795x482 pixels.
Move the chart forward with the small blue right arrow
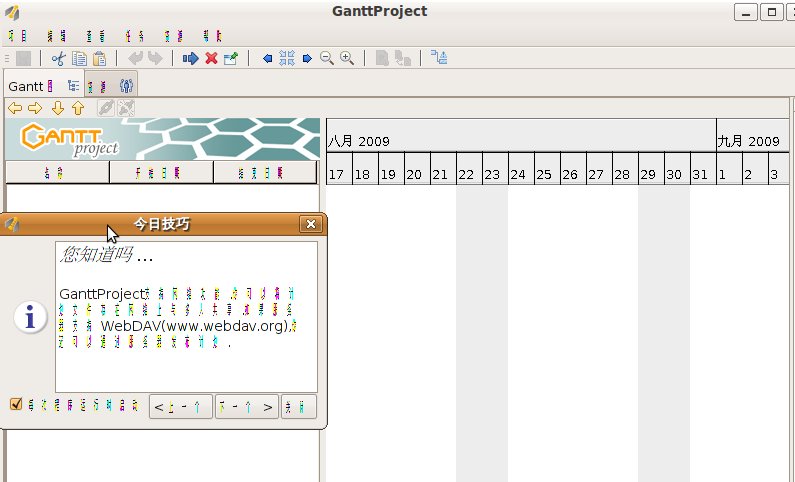[307, 59]
